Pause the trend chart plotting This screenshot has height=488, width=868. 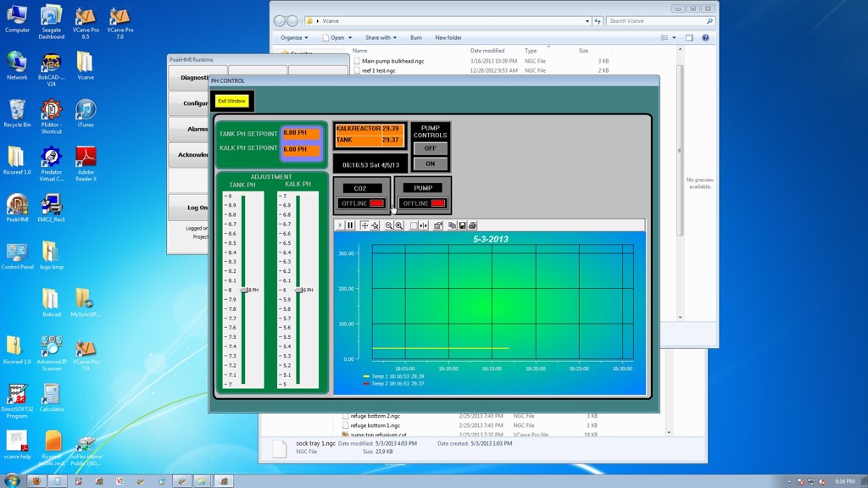click(350, 225)
